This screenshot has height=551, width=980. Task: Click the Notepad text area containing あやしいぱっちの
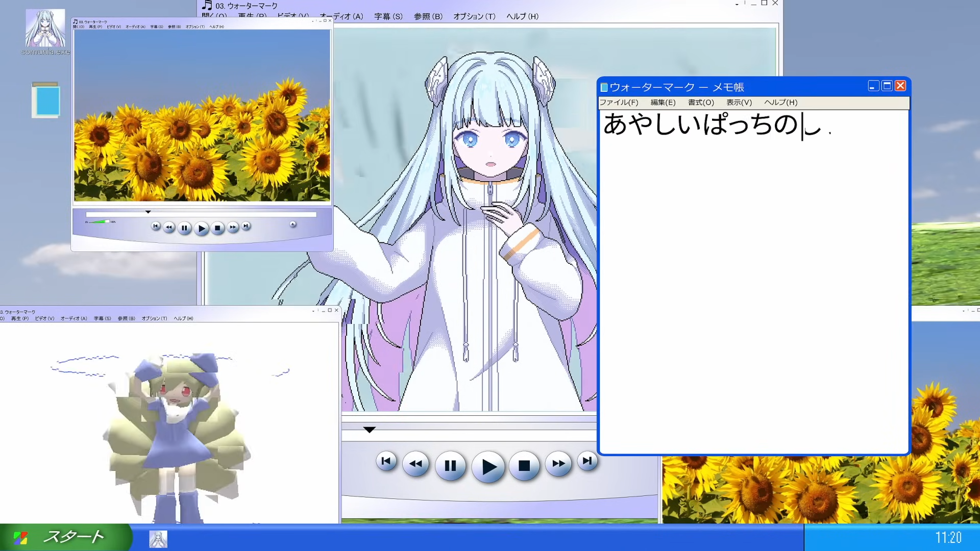[x=754, y=281]
